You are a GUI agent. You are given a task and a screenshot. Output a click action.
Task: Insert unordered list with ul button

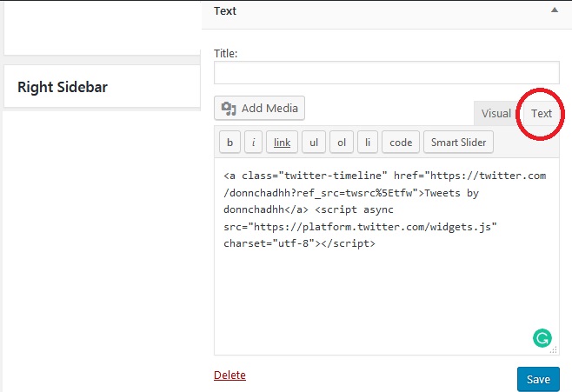[x=314, y=142]
